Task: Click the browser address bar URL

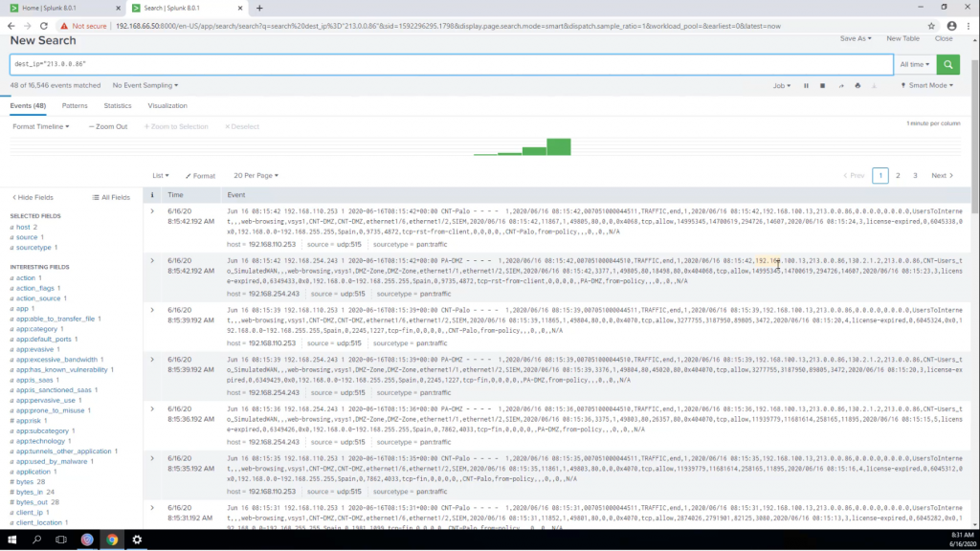Action: (448, 26)
